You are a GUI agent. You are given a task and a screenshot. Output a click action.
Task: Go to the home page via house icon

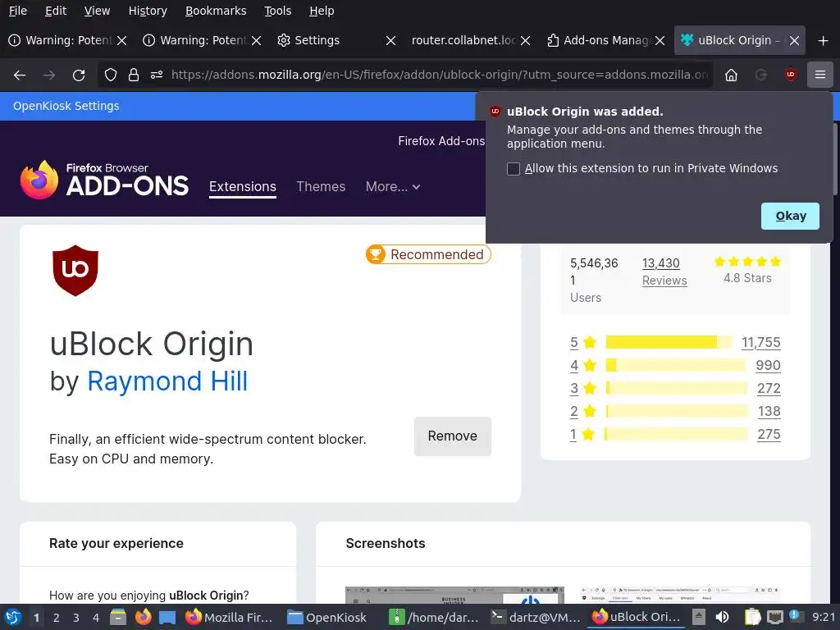pyautogui.click(x=731, y=75)
